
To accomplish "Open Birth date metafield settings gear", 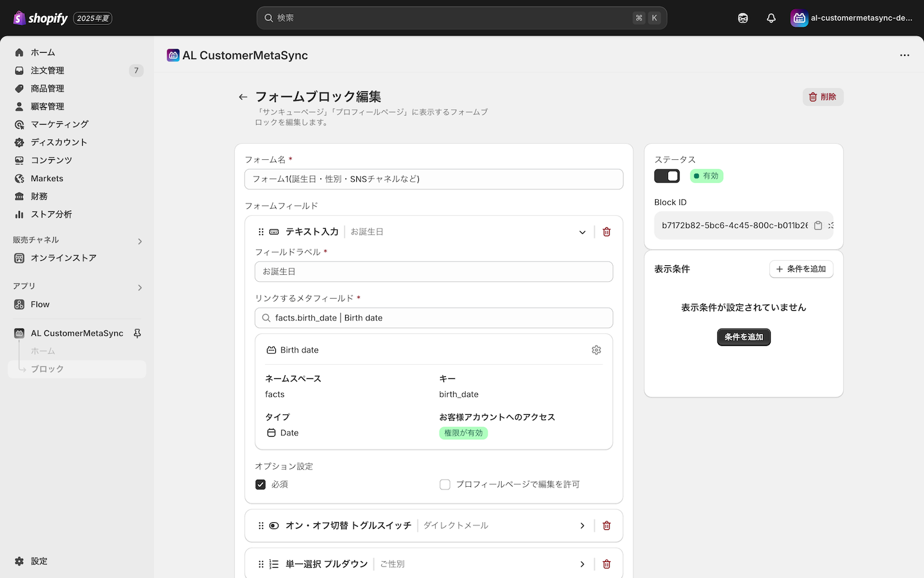I will pyautogui.click(x=596, y=350).
